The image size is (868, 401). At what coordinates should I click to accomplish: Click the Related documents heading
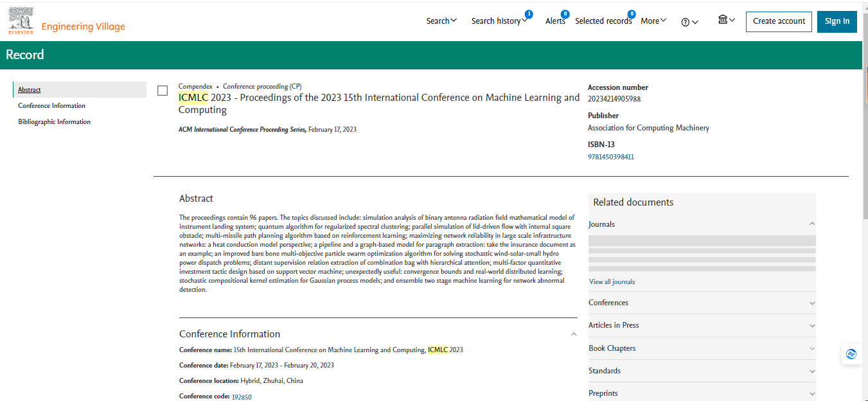[633, 202]
